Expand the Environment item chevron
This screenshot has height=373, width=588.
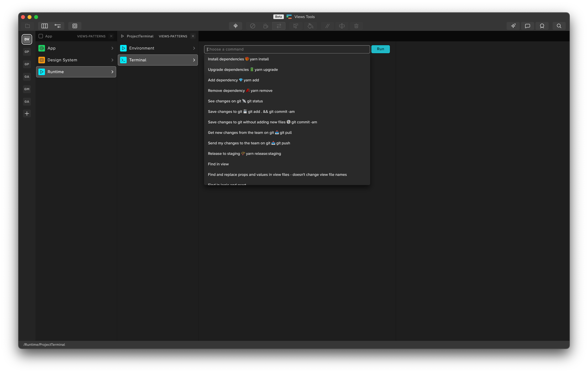194,48
